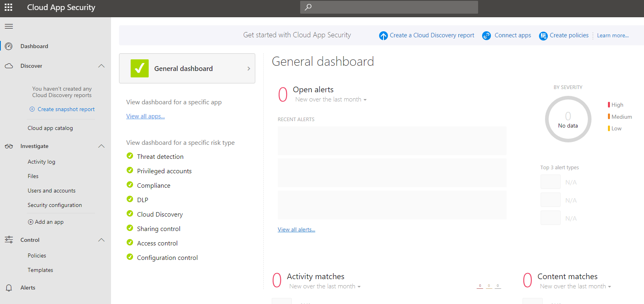
Task: Click Connect apps link
Action: click(513, 35)
